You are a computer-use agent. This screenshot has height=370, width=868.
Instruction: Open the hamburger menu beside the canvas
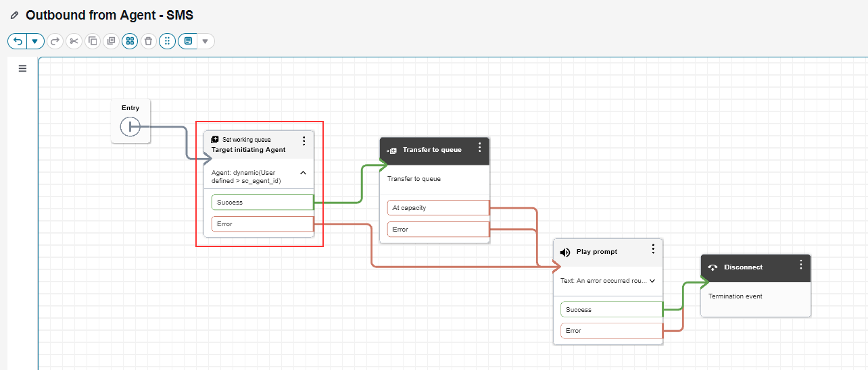tap(22, 68)
